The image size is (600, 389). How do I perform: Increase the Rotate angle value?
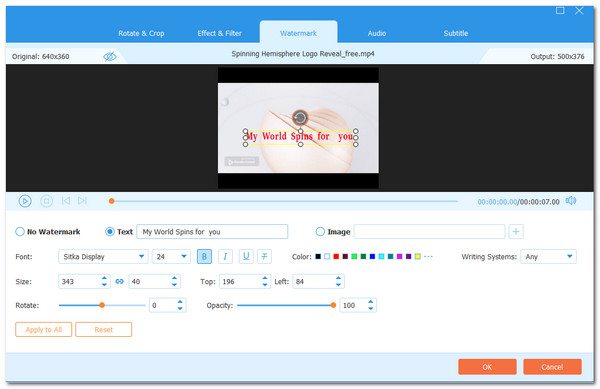click(x=180, y=302)
